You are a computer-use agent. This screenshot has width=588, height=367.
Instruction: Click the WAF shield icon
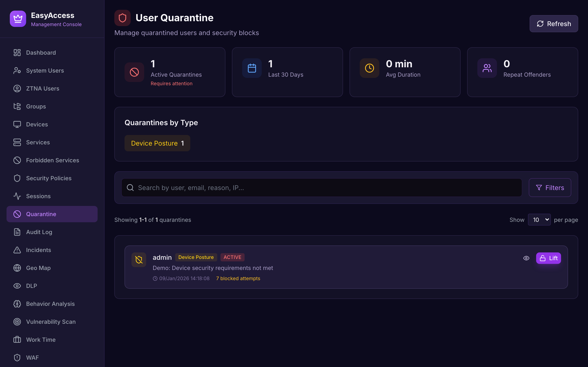(17, 358)
